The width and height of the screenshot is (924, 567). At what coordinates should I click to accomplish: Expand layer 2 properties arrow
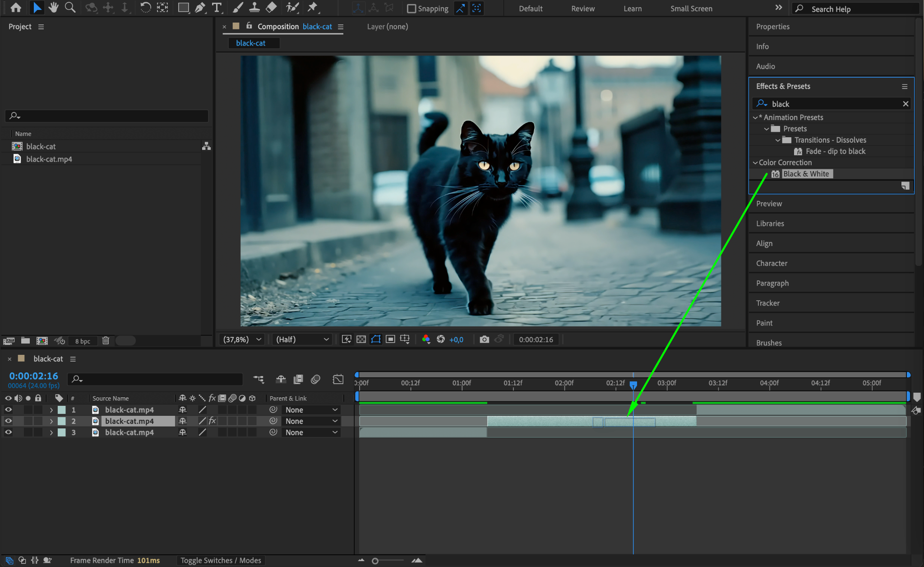point(51,421)
